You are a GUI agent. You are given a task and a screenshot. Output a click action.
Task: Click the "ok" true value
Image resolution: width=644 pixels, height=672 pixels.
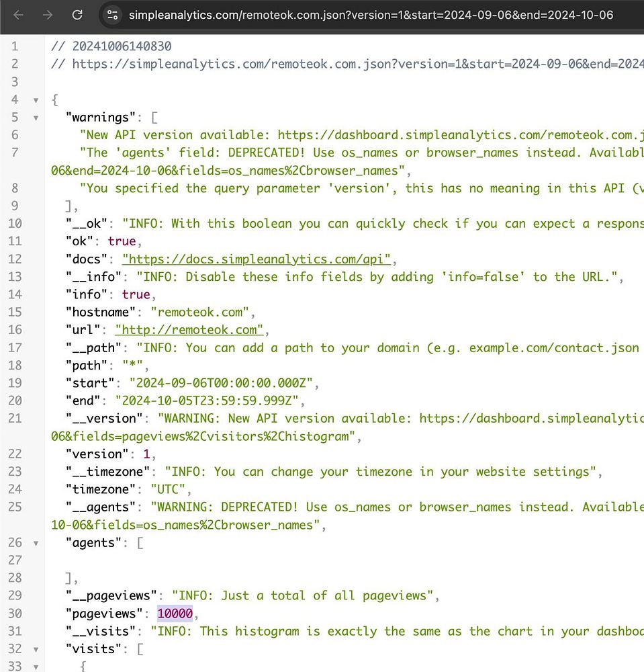point(122,241)
